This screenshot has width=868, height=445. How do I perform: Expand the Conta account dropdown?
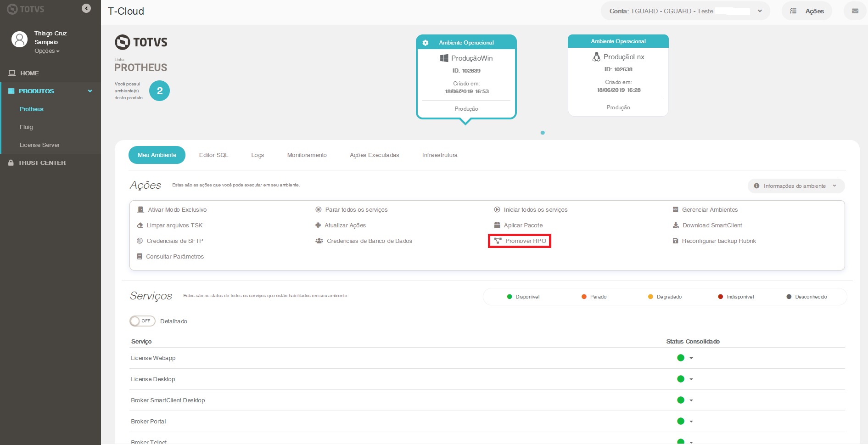(x=760, y=11)
